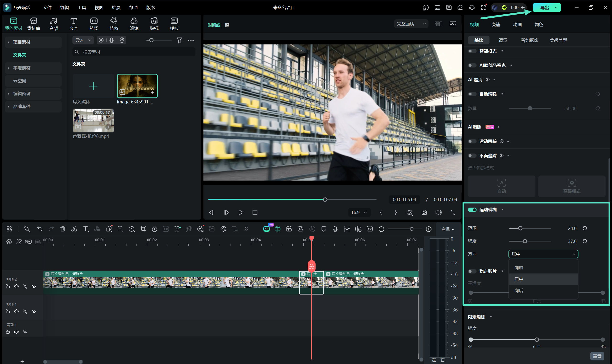Enable the 稳定影片 switch

[472, 271]
